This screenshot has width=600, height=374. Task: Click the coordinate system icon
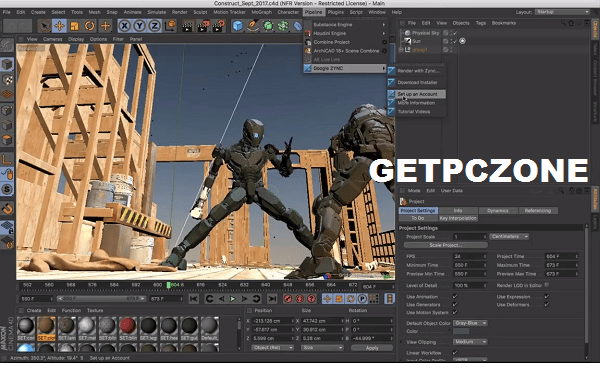pyautogui.click(x=170, y=26)
